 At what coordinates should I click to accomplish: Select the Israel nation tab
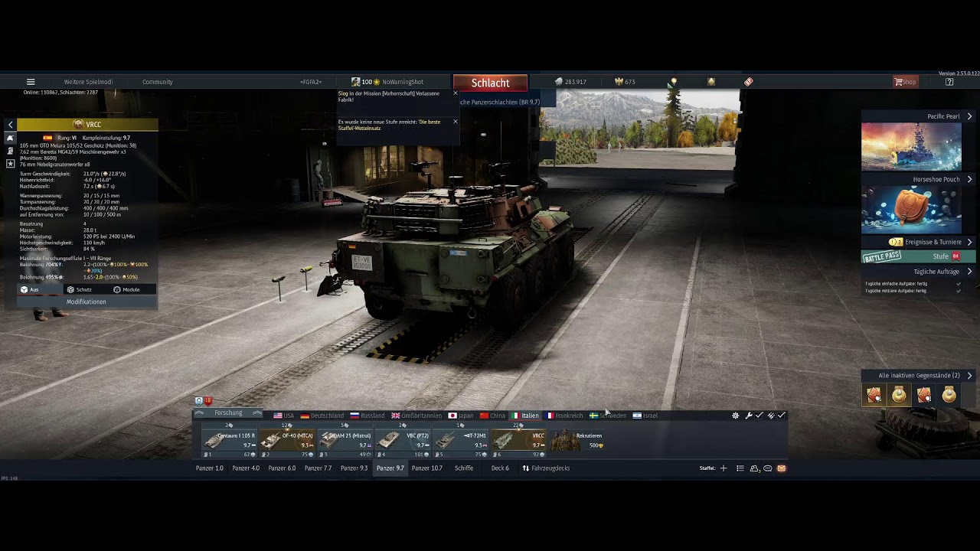(x=645, y=416)
